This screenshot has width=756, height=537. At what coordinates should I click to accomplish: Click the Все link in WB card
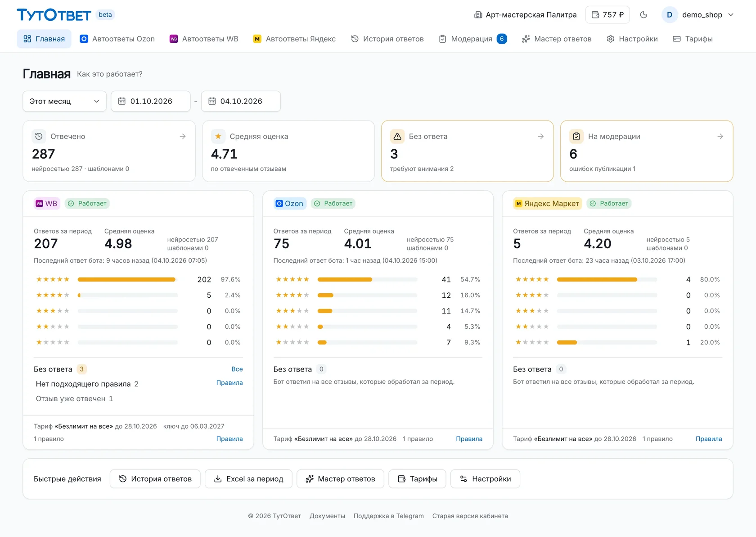tap(237, 369)
